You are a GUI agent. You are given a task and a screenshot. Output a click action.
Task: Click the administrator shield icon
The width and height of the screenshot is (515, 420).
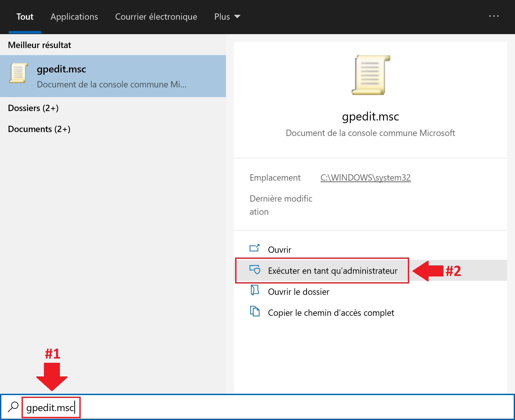(x=255, y=270)
